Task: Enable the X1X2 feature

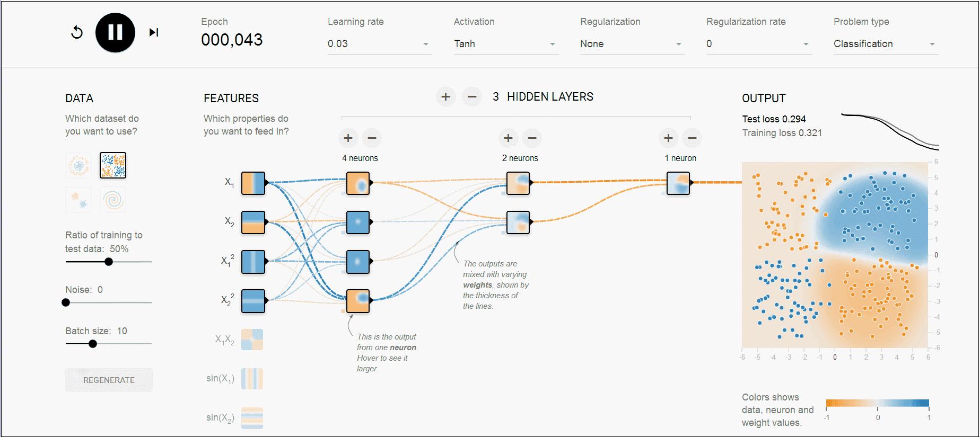Action: coord(252,340)
